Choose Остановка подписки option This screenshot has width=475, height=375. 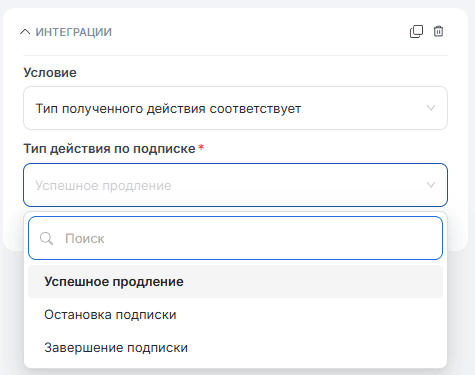pos(235,315)
